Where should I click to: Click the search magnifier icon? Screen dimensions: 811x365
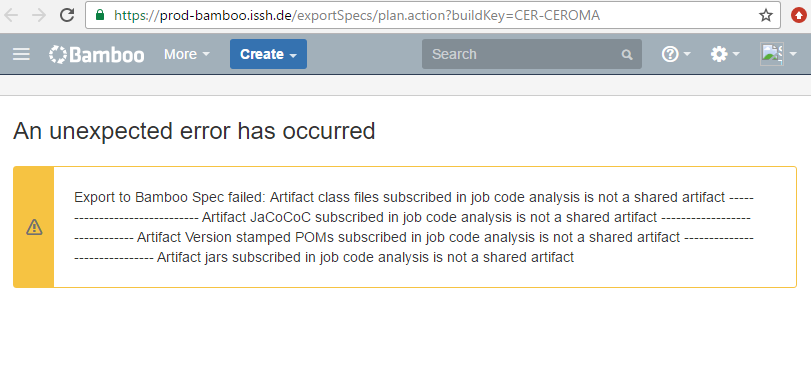(627, 55)
